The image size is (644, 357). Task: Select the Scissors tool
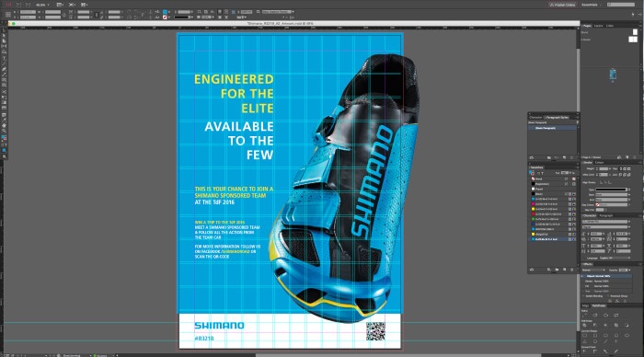4,92
